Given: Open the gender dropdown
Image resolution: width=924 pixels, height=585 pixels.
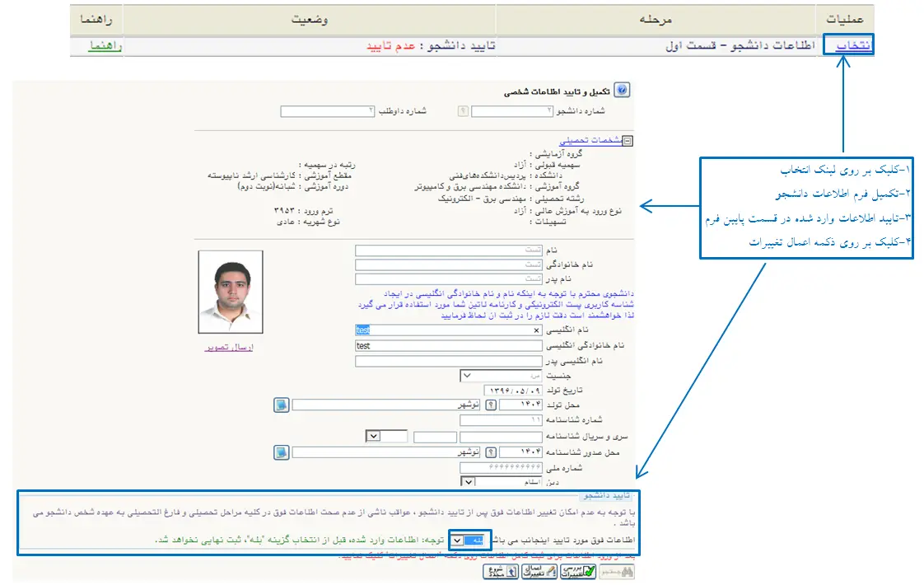Looking at the screenshot, I should [x=466, y=376].
